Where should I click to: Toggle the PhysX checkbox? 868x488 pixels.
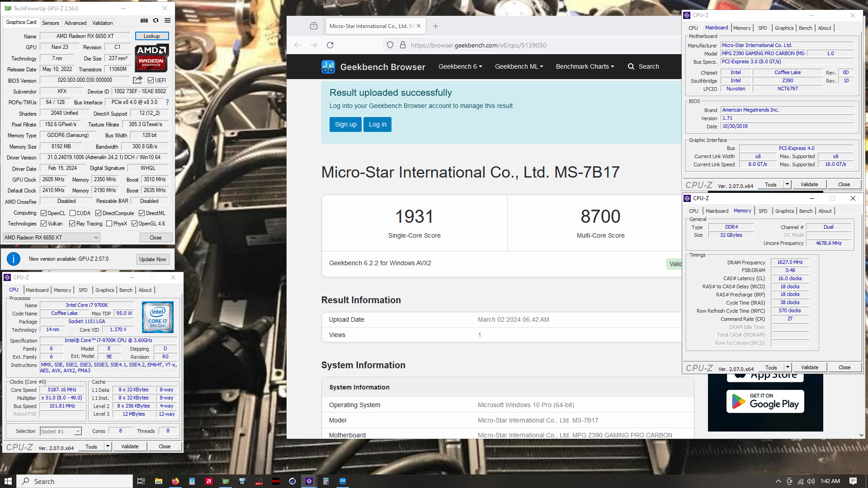pyautogui.click(x=109, y=224)
